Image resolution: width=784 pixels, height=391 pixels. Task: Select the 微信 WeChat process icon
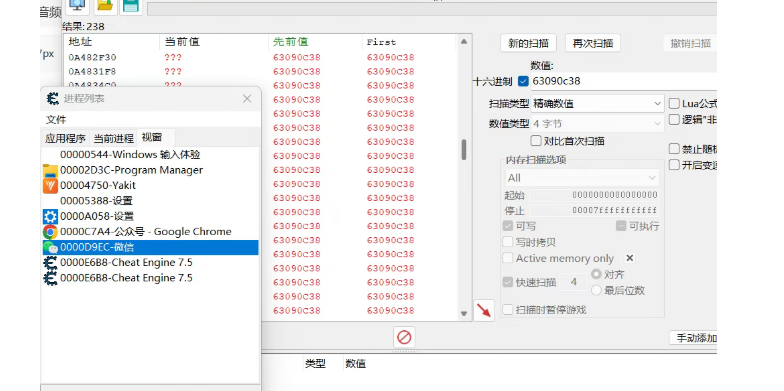coord(50,247)
